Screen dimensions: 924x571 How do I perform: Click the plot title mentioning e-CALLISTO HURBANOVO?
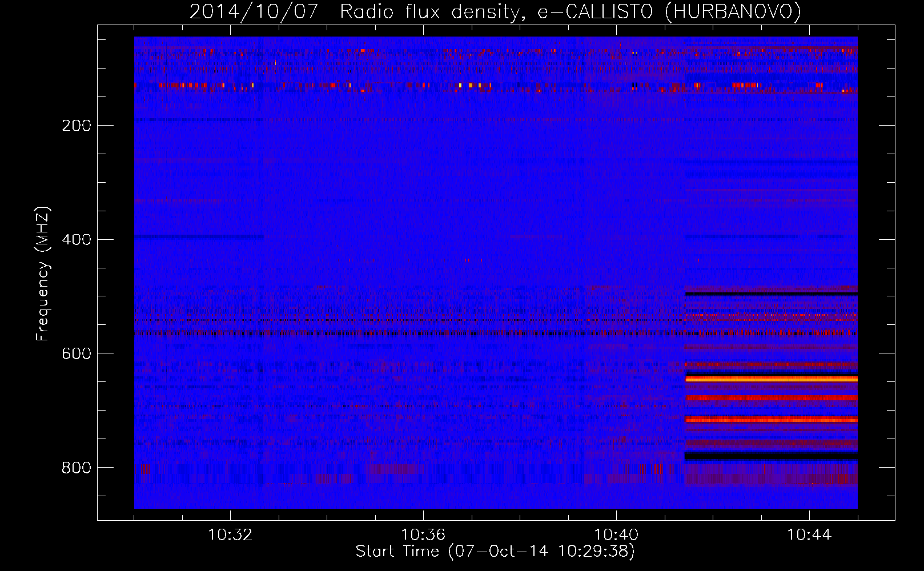[x=495, y=11]
